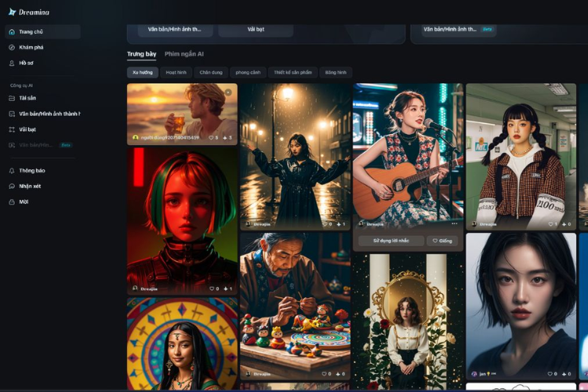
Task: Select the Xu hướng filter
Action: 143,72
